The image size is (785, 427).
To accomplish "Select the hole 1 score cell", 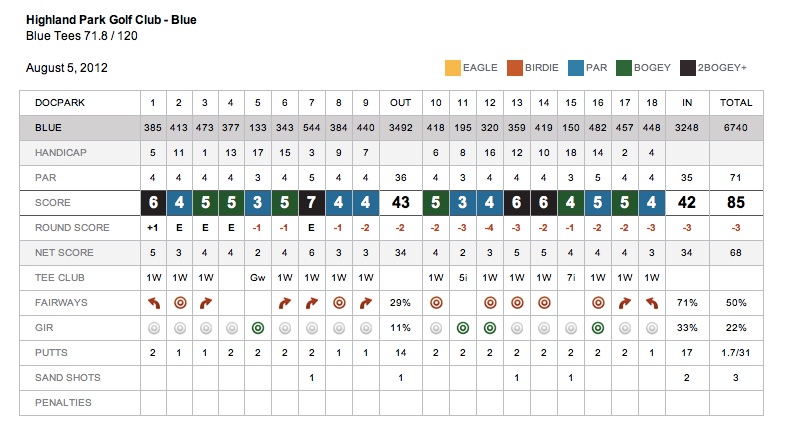I will pyautogui.click(x=153, y=202).
